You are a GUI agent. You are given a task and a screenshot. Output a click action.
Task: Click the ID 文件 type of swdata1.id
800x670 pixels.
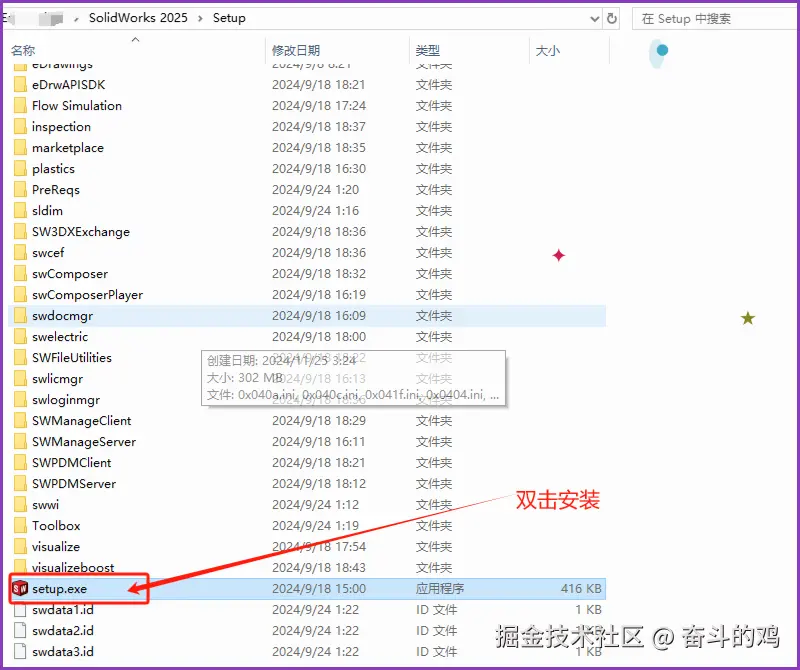point(436,610)
